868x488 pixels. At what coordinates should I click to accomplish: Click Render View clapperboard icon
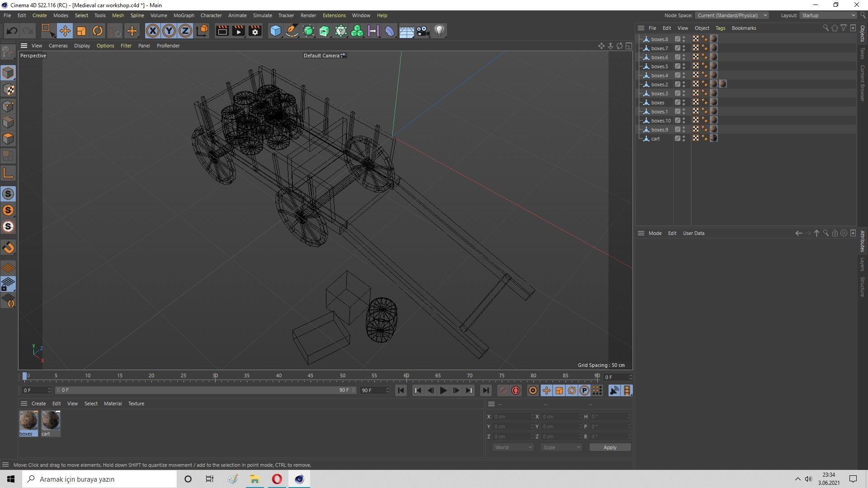coord(222,31)
